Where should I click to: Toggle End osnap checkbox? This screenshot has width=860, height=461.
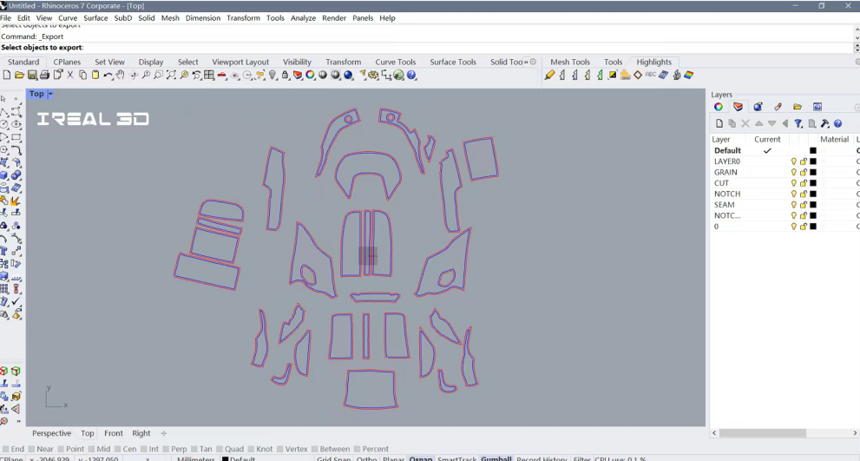click(6, 449)
